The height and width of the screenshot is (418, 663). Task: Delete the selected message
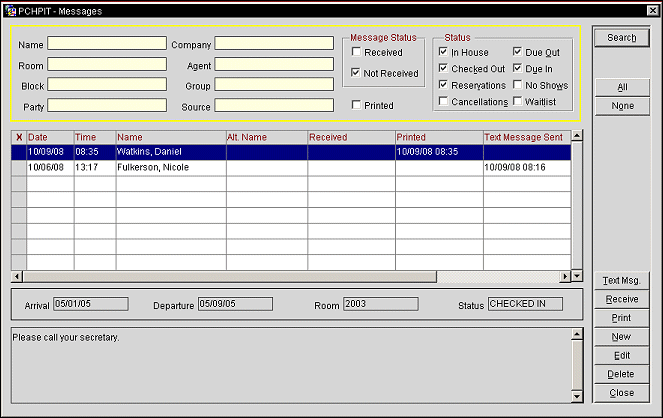coord(621,374)
